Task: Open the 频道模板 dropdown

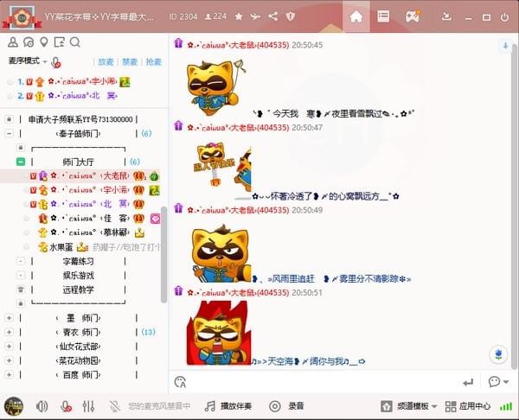Action: [409, 406]
